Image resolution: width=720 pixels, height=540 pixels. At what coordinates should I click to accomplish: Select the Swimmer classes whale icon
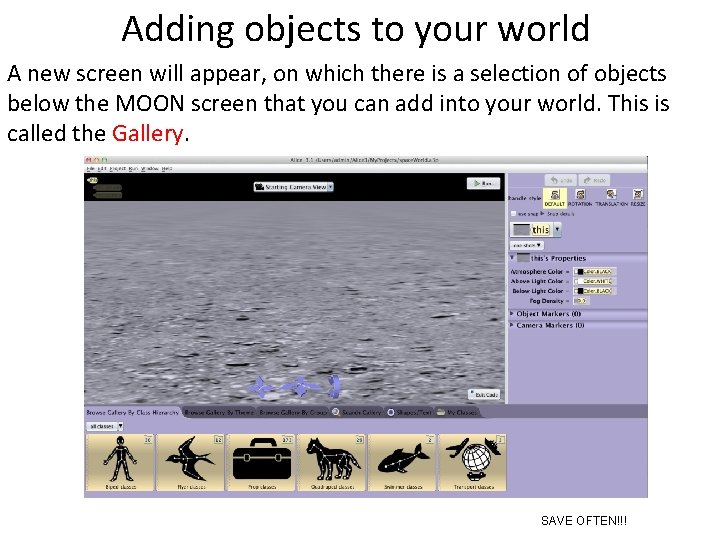point(402,462)
